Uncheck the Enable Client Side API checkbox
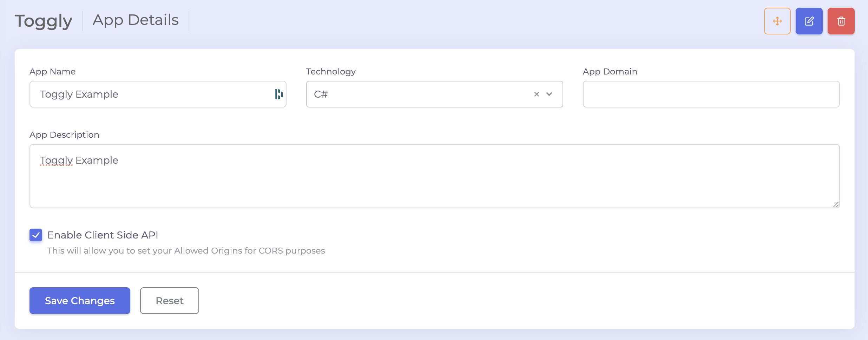This screenshot has width=868, height=340. pyautogui.click(x=36, y=235)
